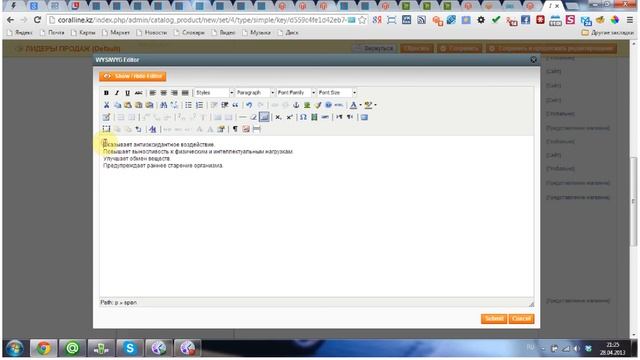Insert new layer icon
The height and width of the screenshot is (360, 640).
[106, 129]
